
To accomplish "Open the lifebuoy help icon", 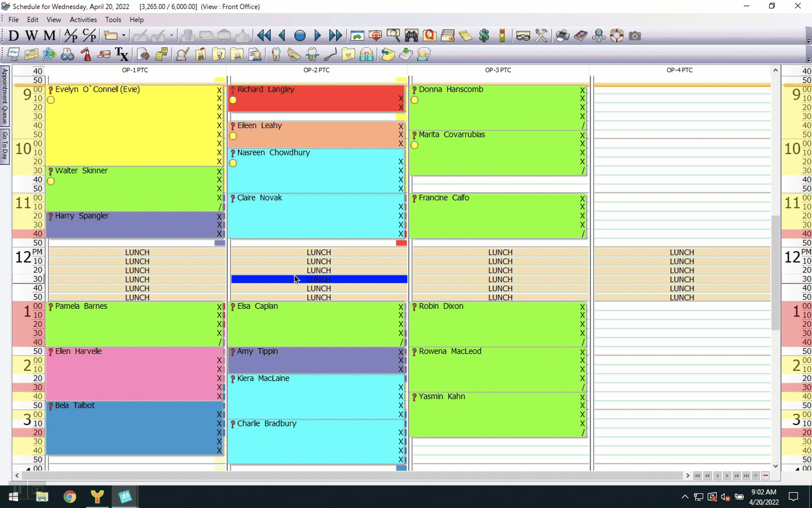I will (x=617, y=36).
